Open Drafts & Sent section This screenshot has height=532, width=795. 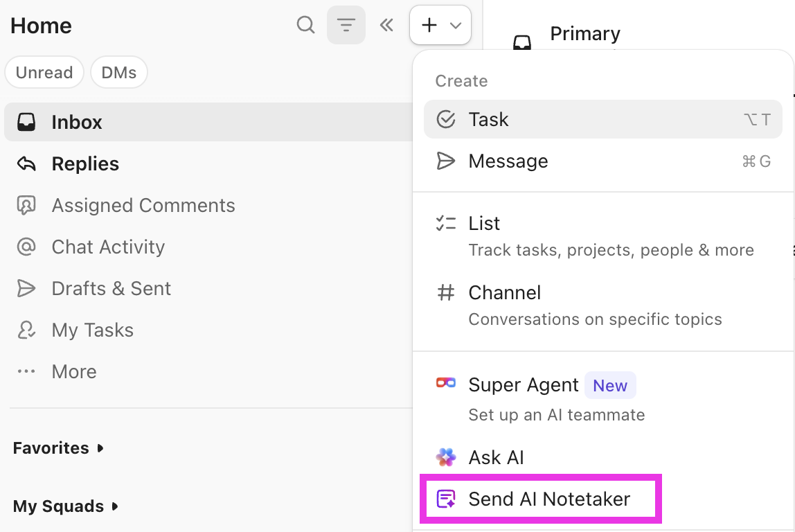coord(111,288)
